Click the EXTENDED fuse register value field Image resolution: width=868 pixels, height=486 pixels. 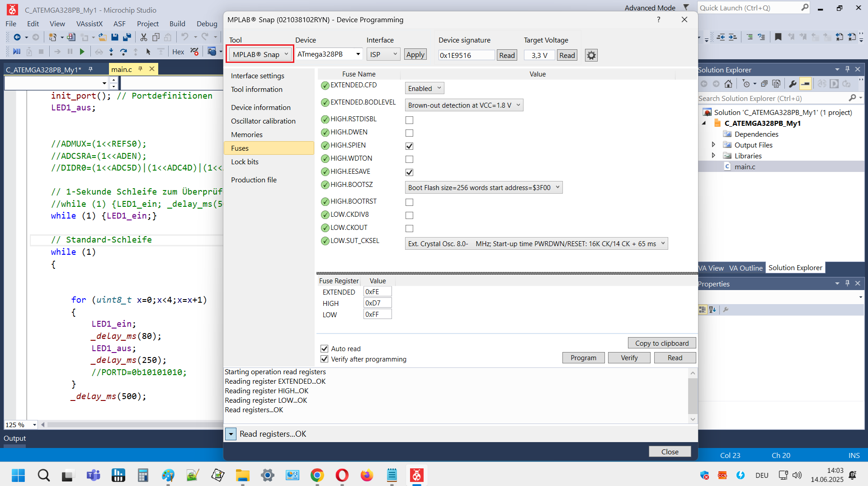pos(377,292)
